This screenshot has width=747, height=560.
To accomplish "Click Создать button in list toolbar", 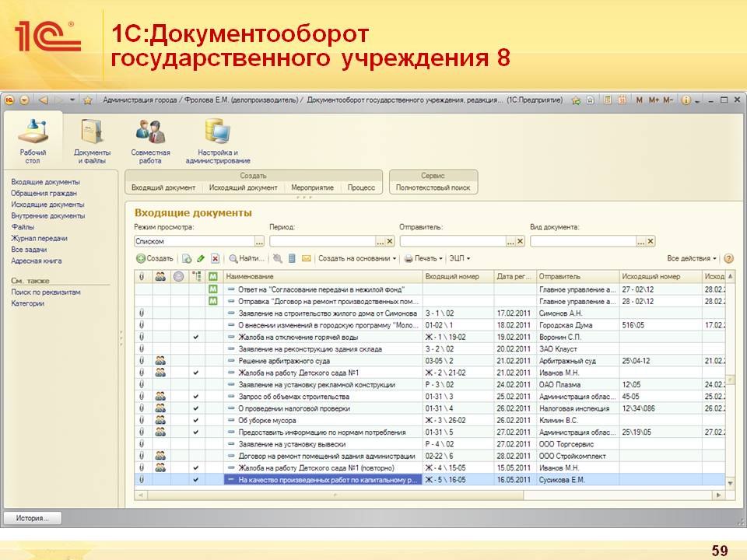I will (x=155, y=258).
